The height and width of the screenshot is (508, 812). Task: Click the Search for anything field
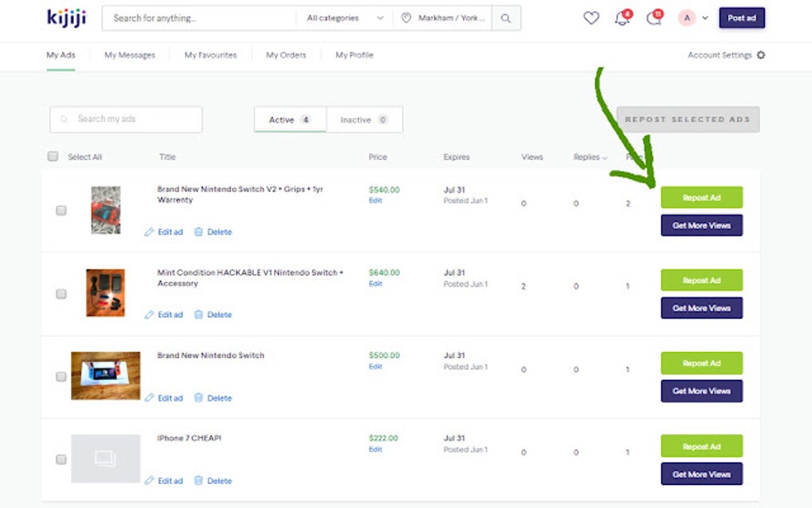[199, 18]
